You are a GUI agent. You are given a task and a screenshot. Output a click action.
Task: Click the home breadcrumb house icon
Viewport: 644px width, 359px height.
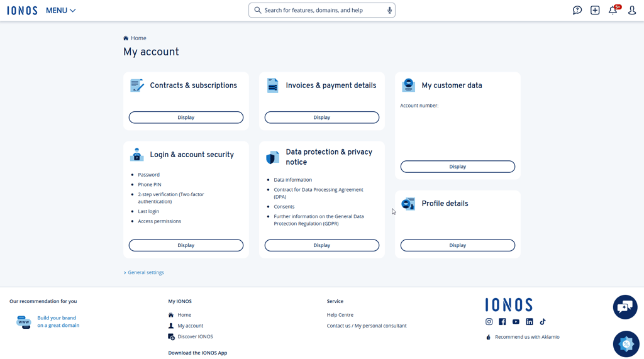(x=126, y=38)
